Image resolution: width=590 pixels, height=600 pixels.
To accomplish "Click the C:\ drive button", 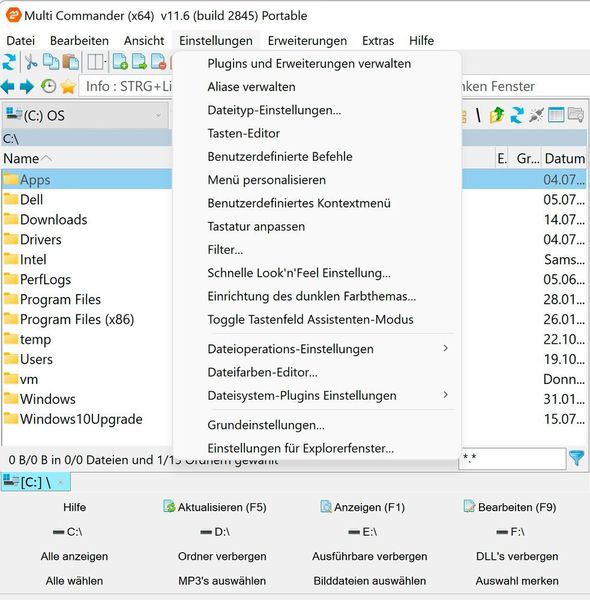I will coord(68,532).
